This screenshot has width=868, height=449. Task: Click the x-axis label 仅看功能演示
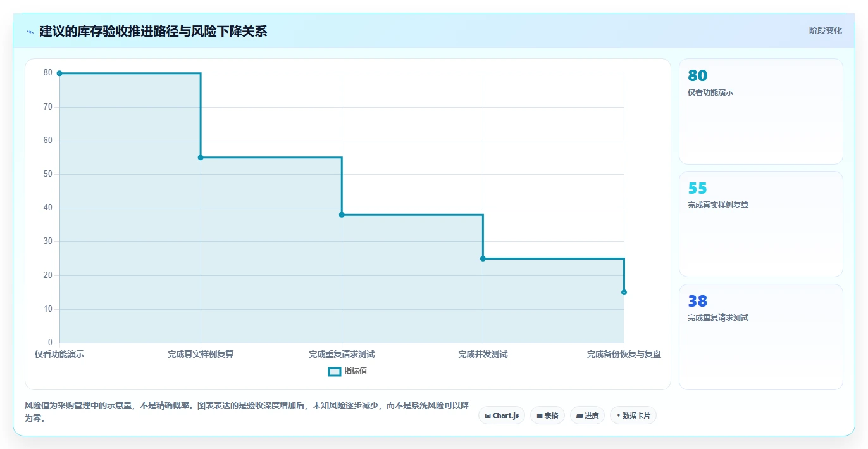click(59, 355)
